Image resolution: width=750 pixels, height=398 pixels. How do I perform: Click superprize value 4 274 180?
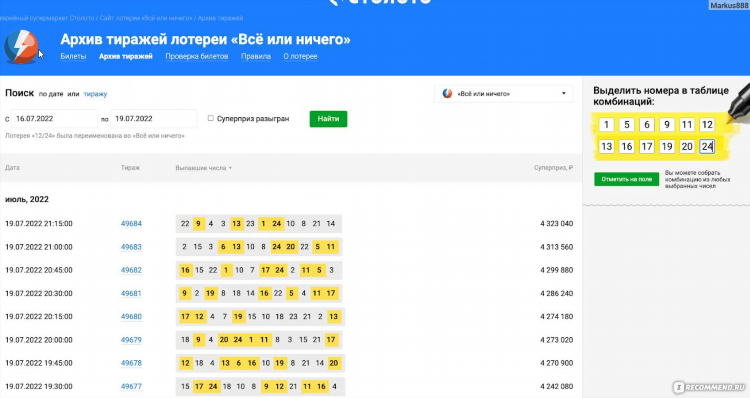coord(557,316)
